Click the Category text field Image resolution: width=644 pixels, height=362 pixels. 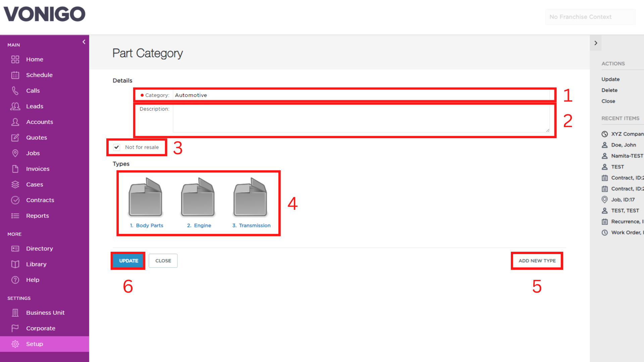click(361, 95)
